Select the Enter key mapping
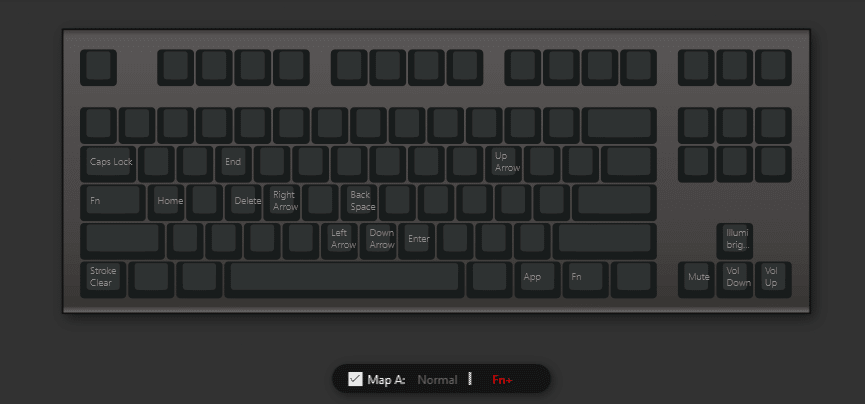The height and width of the screenshot is (404, 865). 417,241
